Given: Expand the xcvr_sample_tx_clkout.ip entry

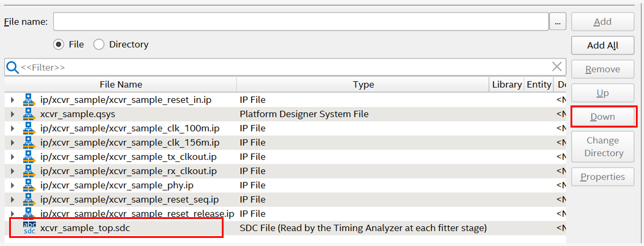Looking at the screenshot, I should pos(13,157).
